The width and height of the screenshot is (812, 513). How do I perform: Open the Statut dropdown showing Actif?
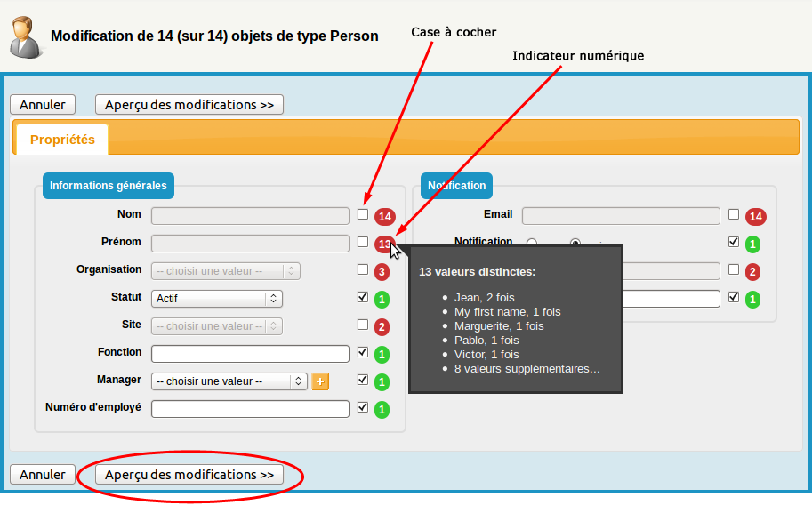pos(217,299)
